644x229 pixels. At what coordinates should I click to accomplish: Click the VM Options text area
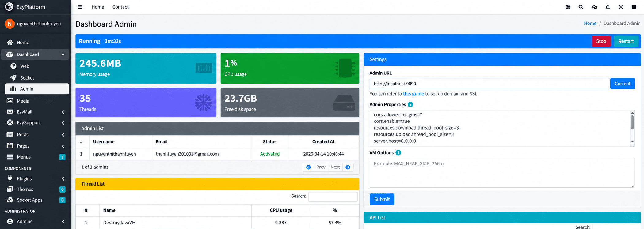(502, 173)
